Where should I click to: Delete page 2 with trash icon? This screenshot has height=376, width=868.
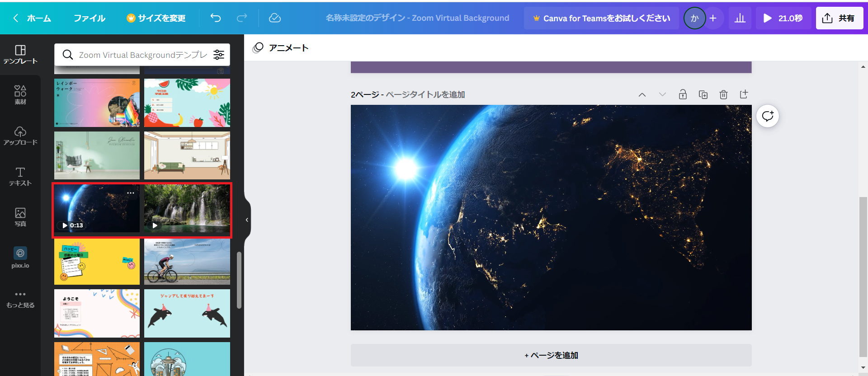click(723, 94)
